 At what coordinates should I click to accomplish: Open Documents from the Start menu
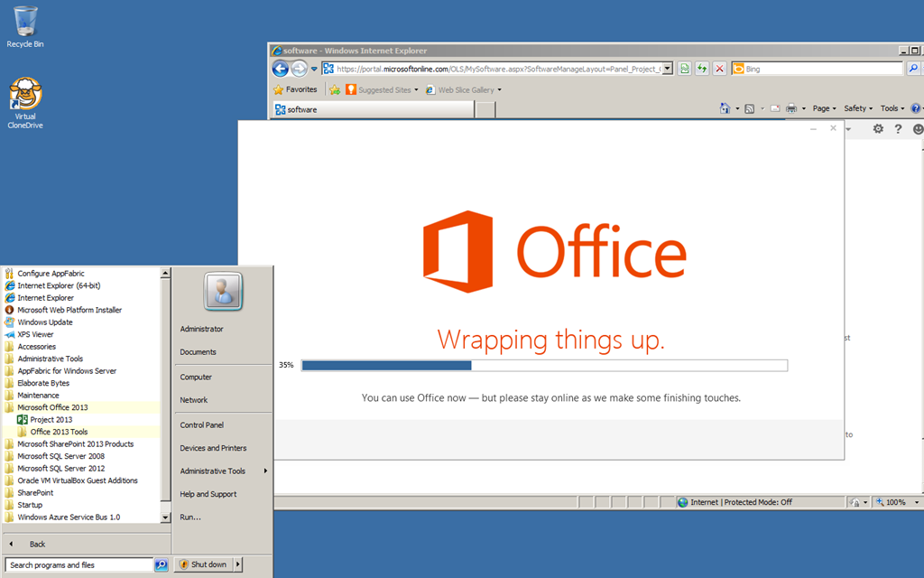pos(198,351)
